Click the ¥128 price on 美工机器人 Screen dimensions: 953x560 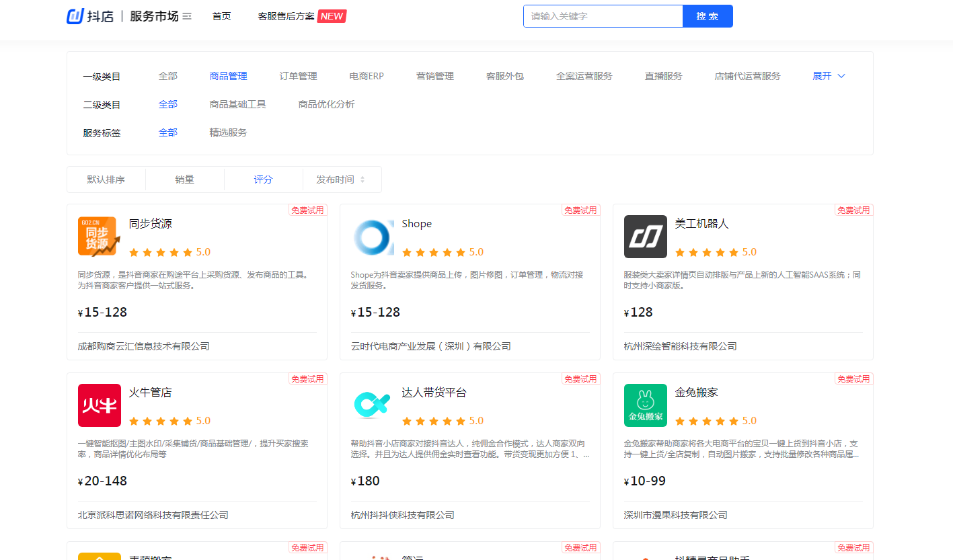click(x=639, y=312)
